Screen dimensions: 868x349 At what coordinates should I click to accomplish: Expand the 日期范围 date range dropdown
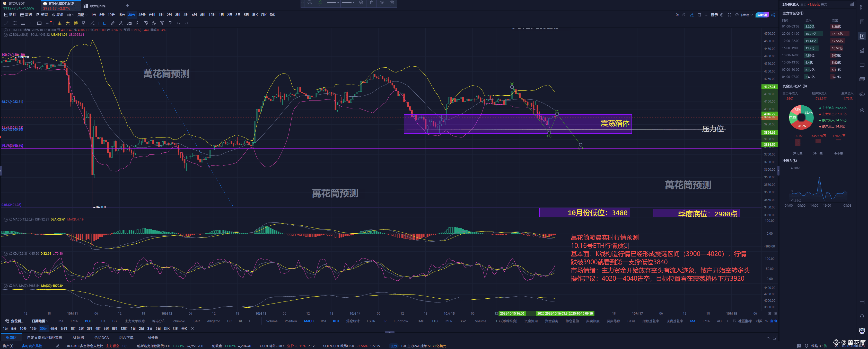[40, 321]
